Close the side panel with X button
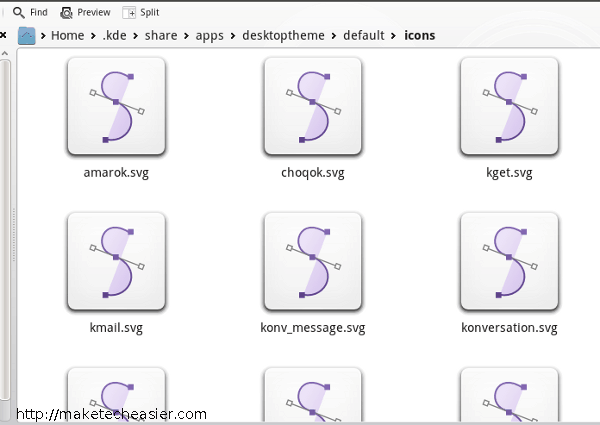Viewport: 600px width, 425px height. click(x=3, y=35)
